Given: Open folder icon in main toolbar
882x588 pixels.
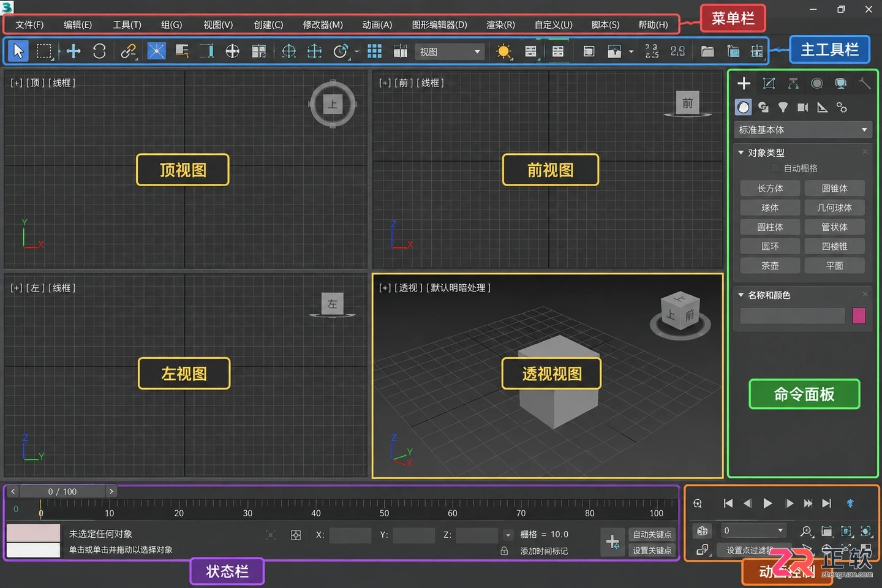Looking at the screenshot, I should click(707, 51).
